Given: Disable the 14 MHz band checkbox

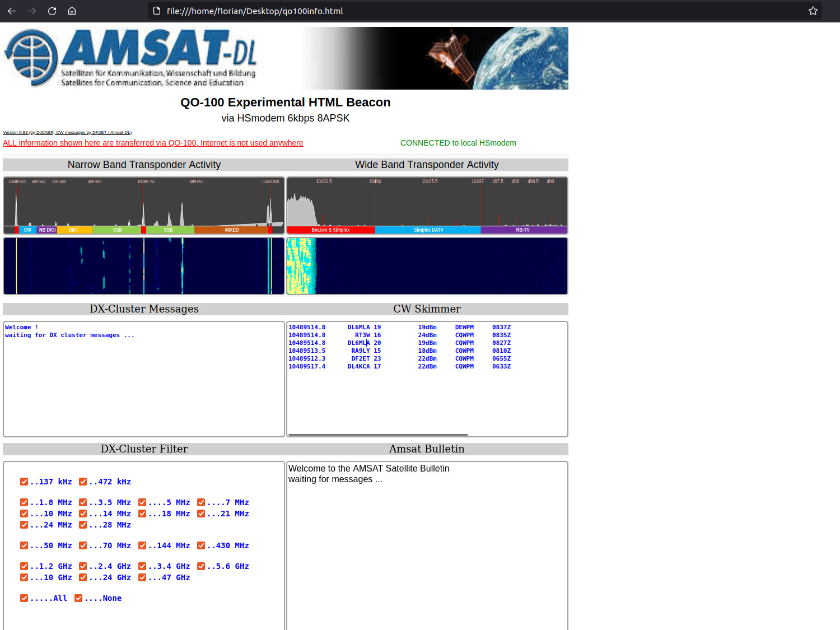Looking at the screenshot, I should click(x=83, y=514).
